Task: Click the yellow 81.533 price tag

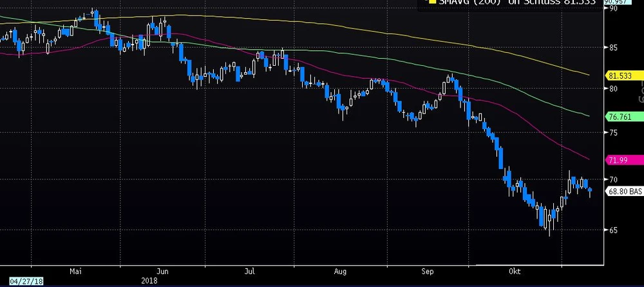Action: point(619,75)
